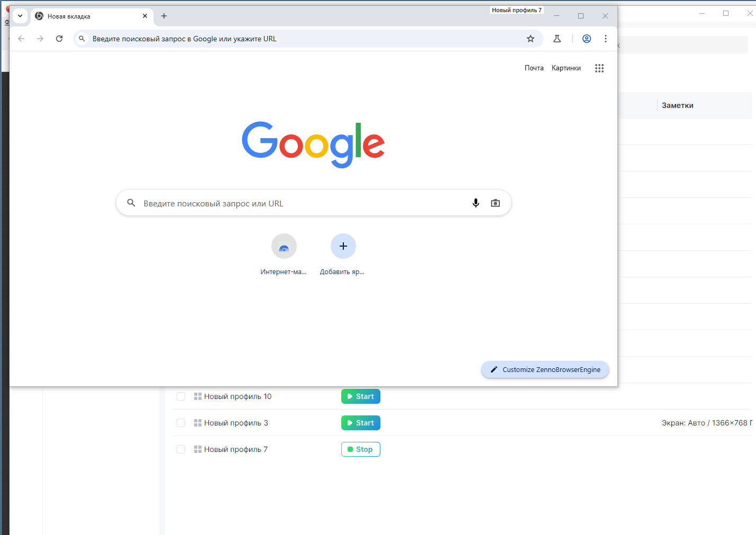Open the profile avatar icon in toolbar
This screenshot has width=756, height=535.
click(x=587, y=39)
